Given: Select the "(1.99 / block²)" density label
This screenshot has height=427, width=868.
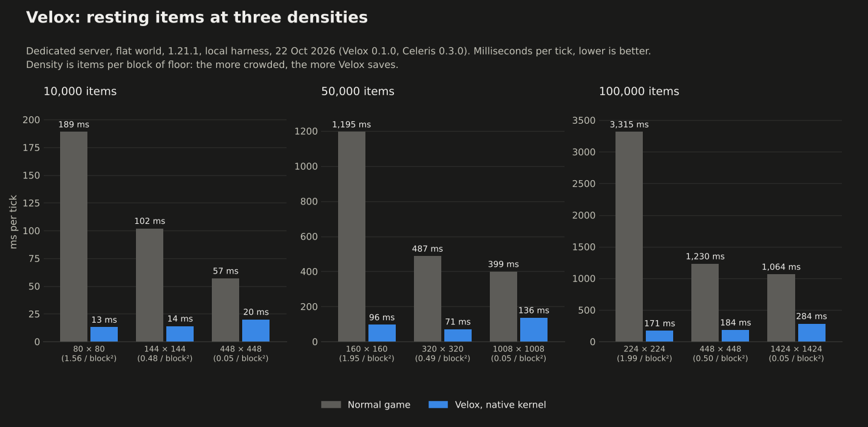Looking at the screenshot, I should coord(644,358).
